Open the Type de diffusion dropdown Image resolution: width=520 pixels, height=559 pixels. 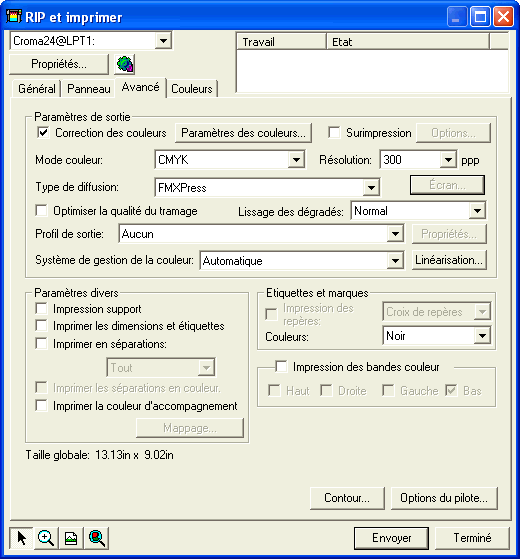[x=371, y=188]
